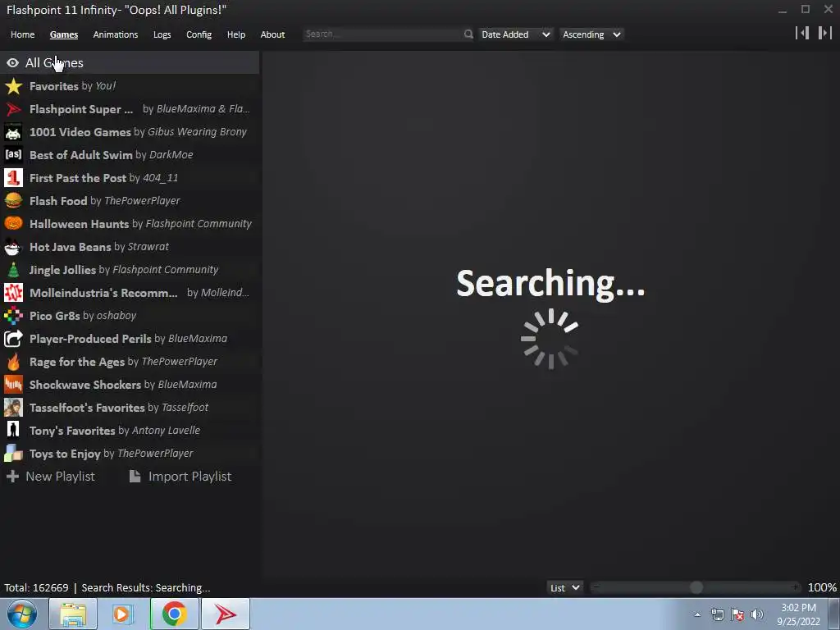Click the Pico Gr8s colorful icon
Image resolution: width=840 pixels, height=630 pixels.
(13, 316)
